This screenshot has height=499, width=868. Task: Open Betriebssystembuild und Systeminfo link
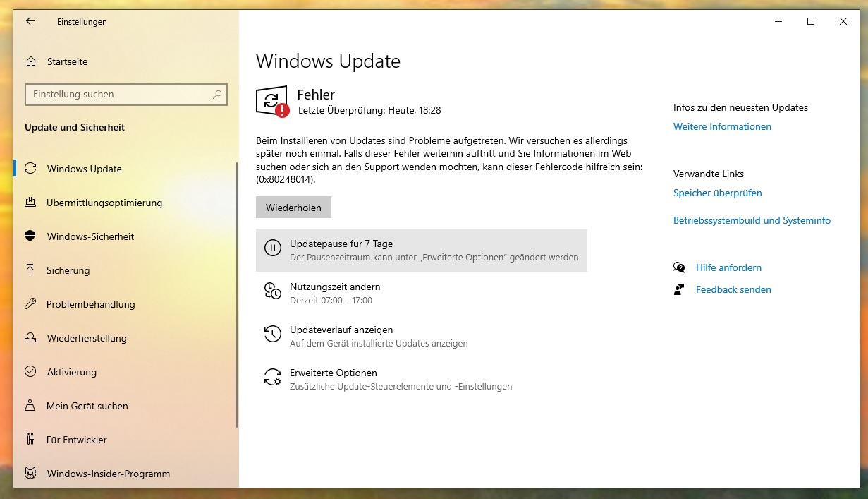752,220
